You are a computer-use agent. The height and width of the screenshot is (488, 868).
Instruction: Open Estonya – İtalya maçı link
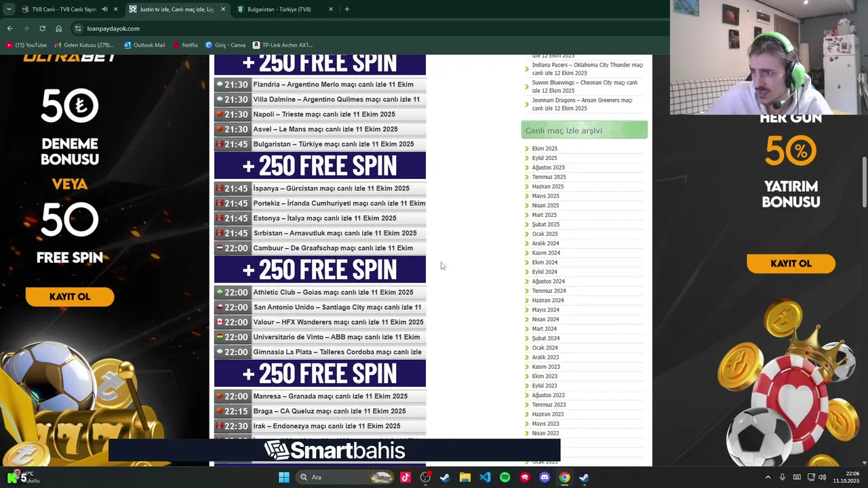pos(325,218)
